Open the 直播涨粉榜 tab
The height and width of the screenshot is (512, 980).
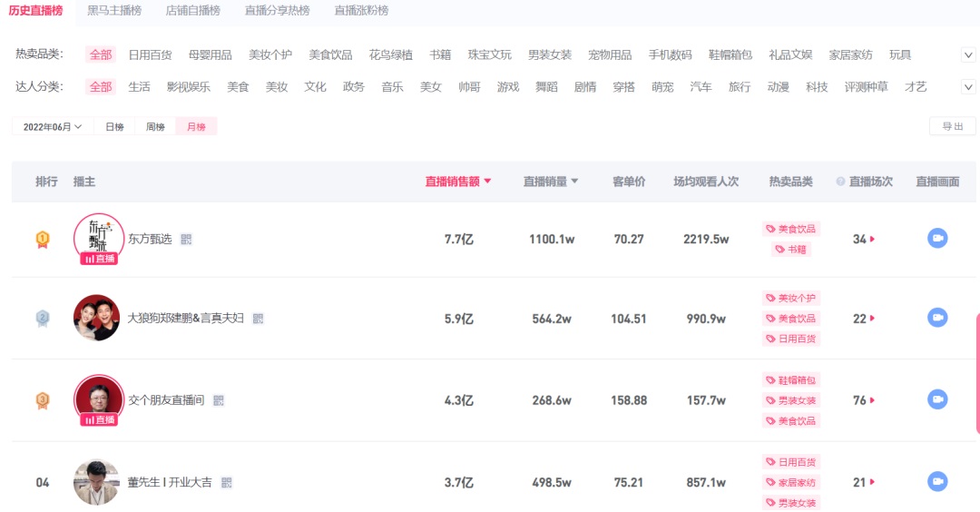pyautogui.click(x=361, y=11)
